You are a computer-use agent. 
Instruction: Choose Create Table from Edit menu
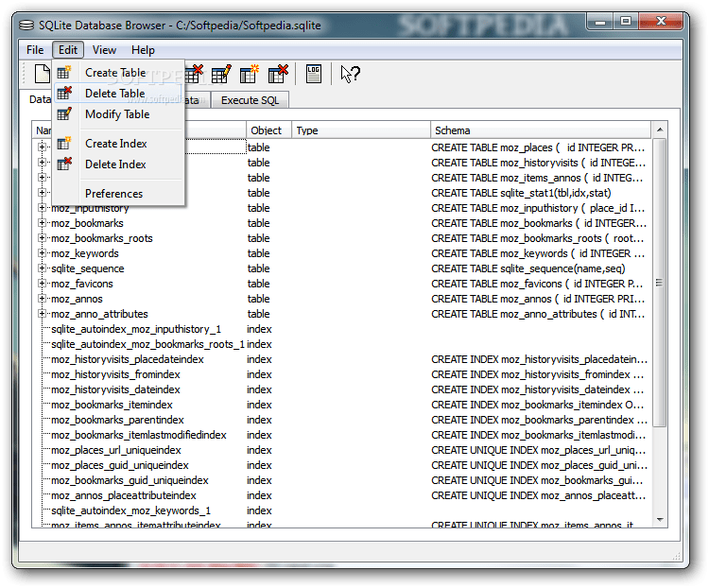pos(118,73)
